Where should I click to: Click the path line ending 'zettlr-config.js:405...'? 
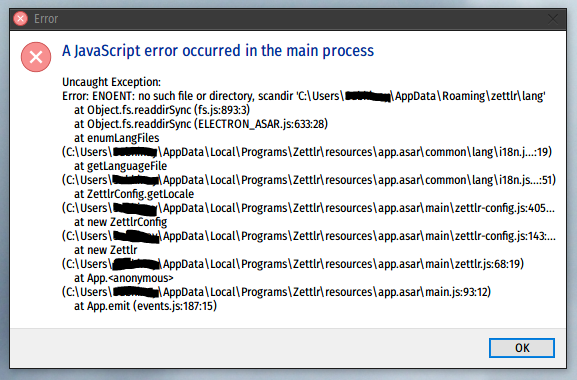[308, 208]
